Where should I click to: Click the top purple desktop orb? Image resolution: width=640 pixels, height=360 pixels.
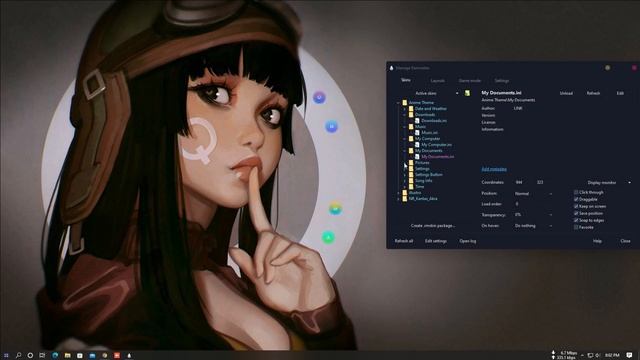(319, 97)
